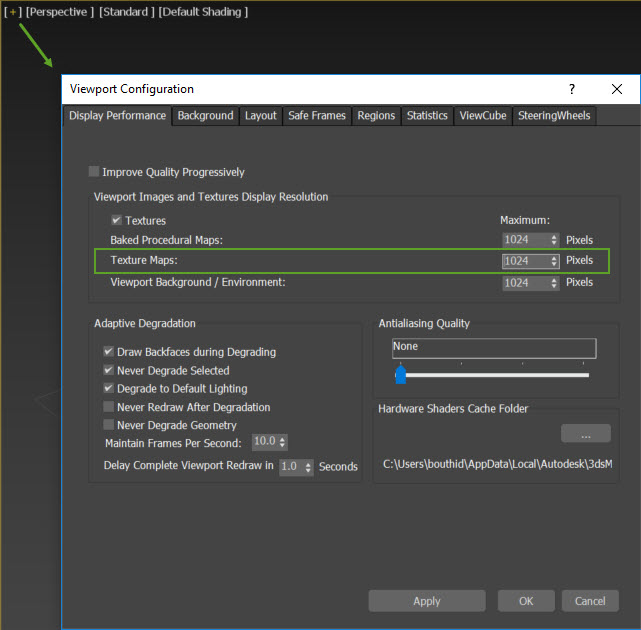Click the dialog help question mark icon

pyautogui.click(x=572, y=89)
